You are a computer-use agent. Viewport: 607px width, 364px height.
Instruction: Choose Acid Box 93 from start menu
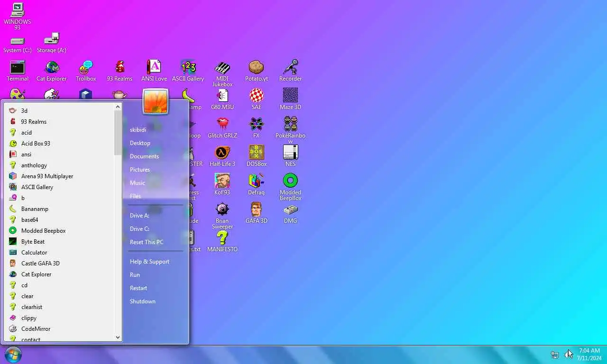[x=59, y=143]
